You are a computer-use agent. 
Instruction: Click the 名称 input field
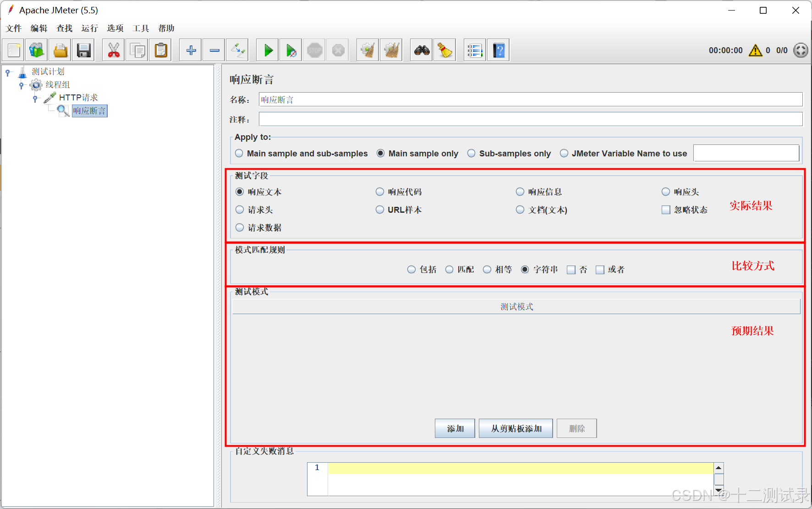click(x=531, y=100)
